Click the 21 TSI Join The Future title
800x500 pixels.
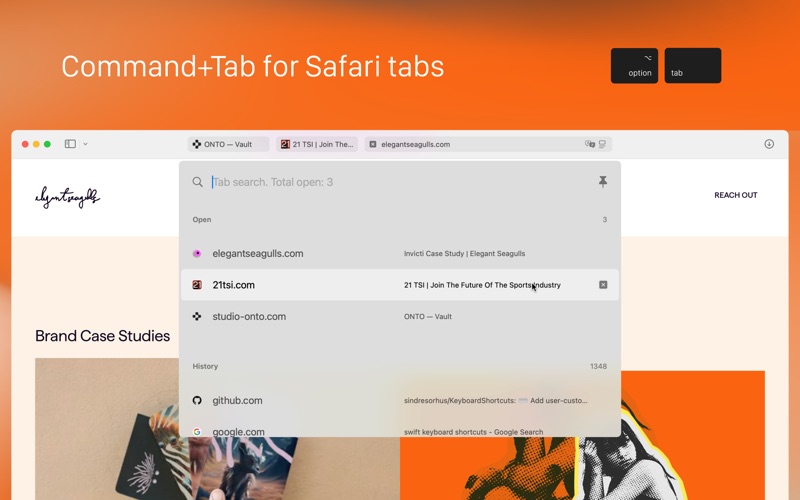point(482,285)
